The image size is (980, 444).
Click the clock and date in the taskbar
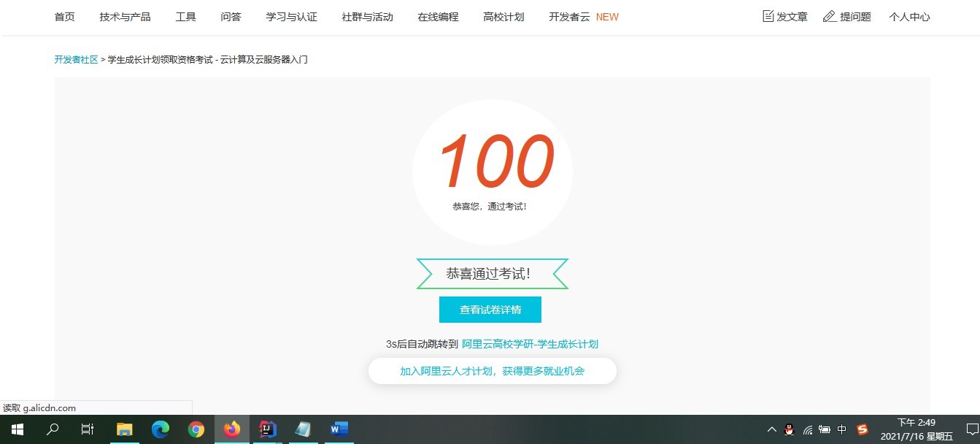pos(916,429)
